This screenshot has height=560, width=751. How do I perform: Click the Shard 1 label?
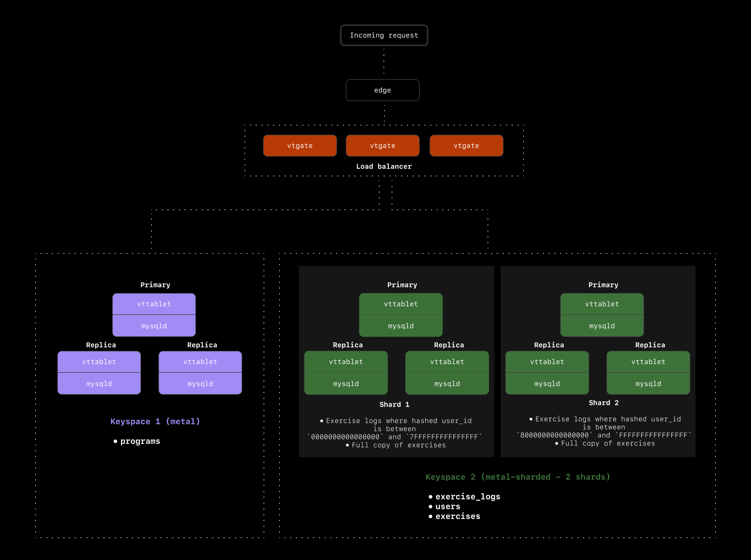coord(395,404)
